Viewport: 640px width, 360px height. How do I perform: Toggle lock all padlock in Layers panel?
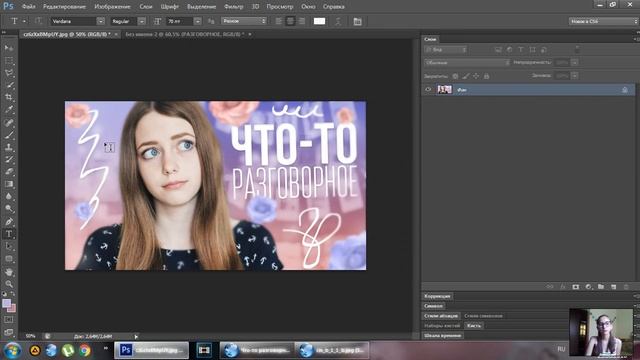[487, 76]
